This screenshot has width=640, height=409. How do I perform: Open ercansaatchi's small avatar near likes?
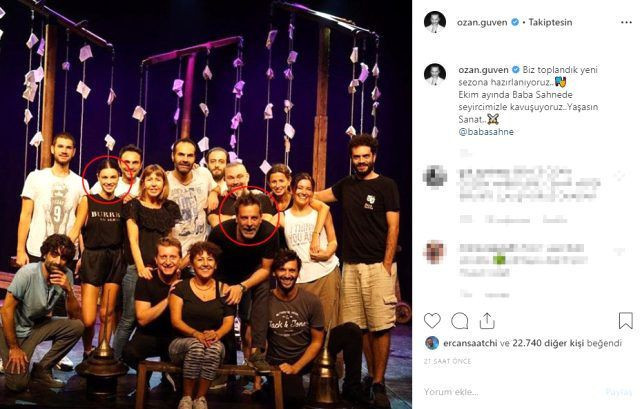coord(432,343)
